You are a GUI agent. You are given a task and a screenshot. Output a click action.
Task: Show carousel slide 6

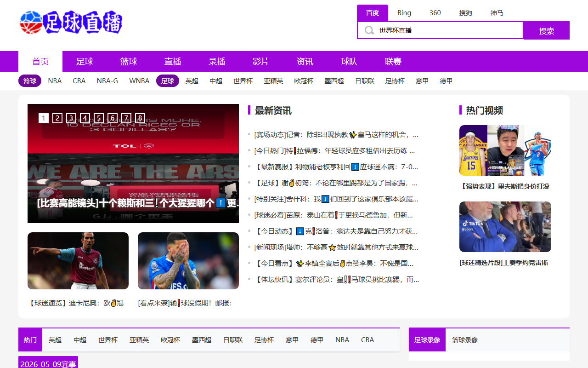pyautogui.click(x=113, y=118)
